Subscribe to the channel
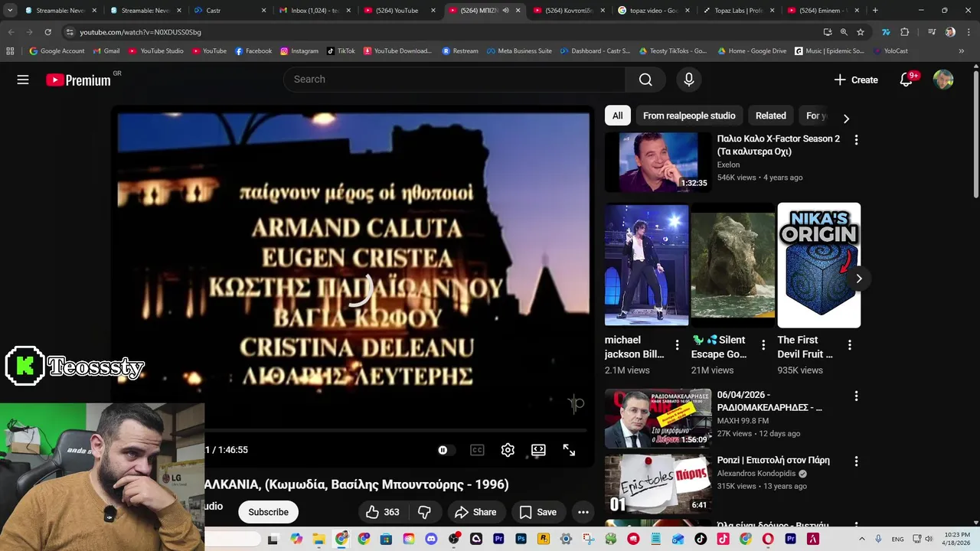The image size is (980, 551). pyautogui.click(x=269, y=512)
